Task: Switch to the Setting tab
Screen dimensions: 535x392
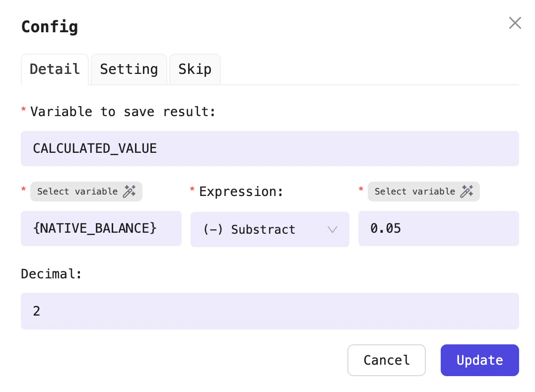Action: (129, 69)
